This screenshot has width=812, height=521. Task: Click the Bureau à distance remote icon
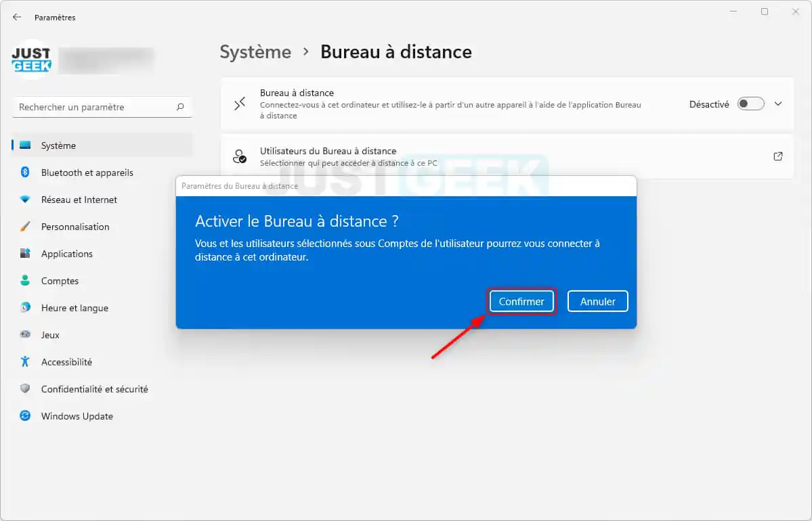[239, 104]
